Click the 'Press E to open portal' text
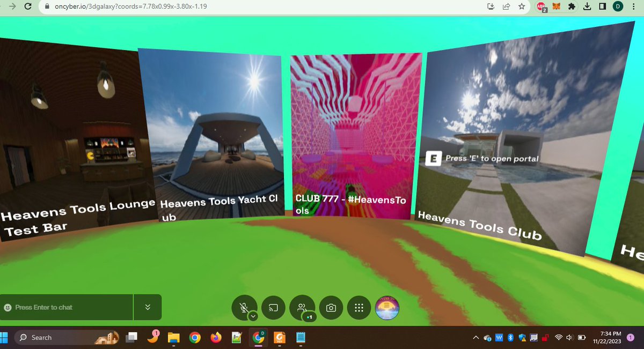This screenshot has height=349, width=644. tap(492, 159)
